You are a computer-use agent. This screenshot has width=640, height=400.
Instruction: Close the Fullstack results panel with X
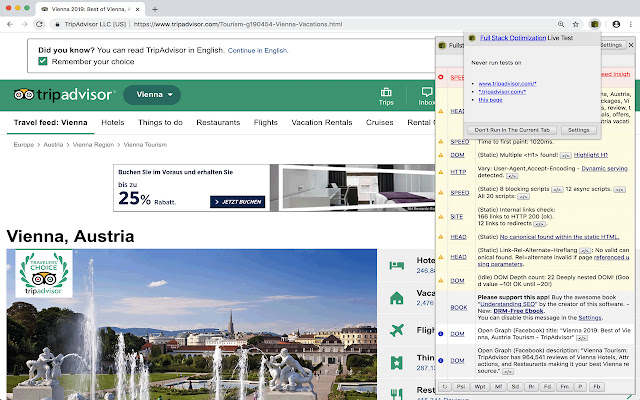point(631,45)
